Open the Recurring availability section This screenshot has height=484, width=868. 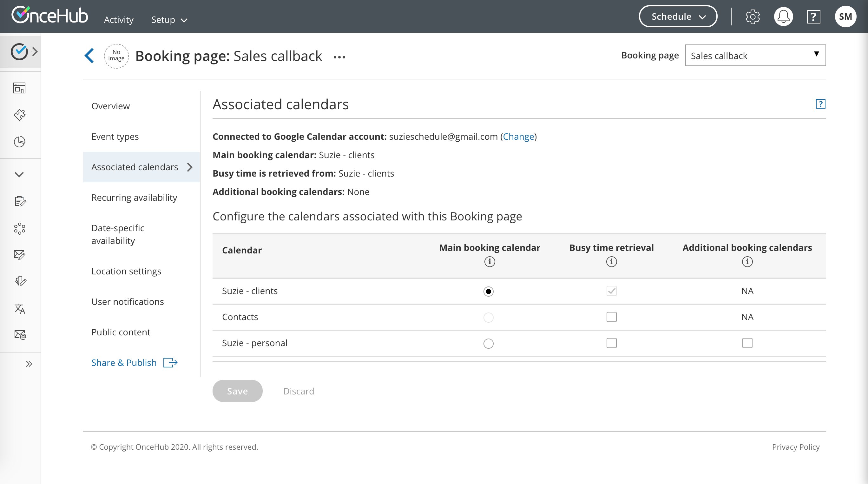[x=134, y=198]
